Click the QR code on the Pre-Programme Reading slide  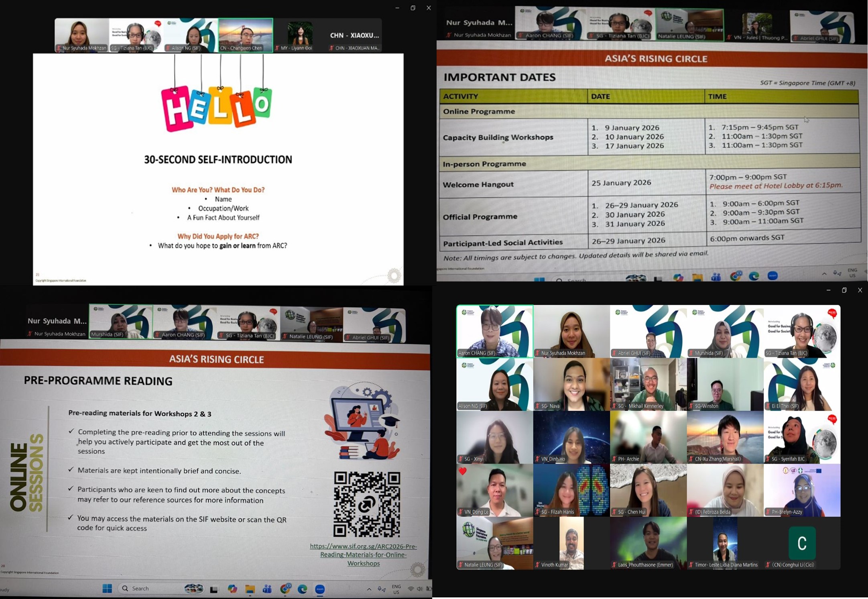pyautogui.click(x=367, y=504)
